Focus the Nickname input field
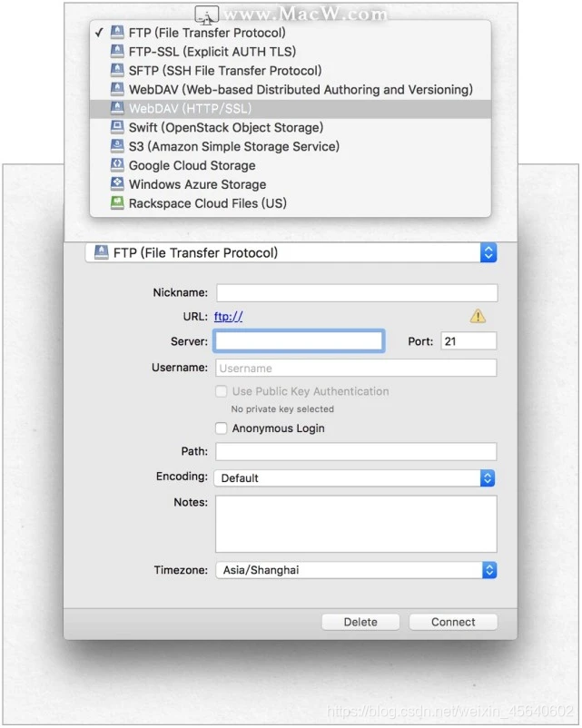 [x=357, y=293]
